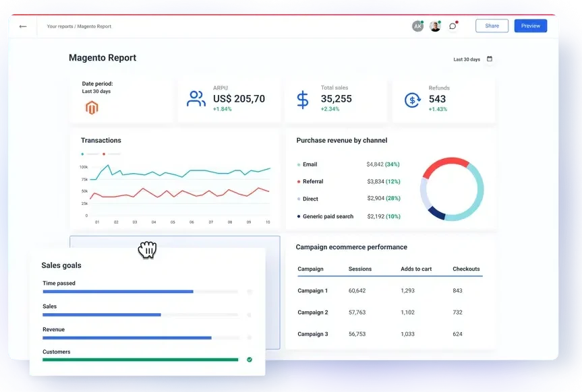Click the +2.34% total sales change
This screenshot has width=582, height=392.
[x=330, y=109]
